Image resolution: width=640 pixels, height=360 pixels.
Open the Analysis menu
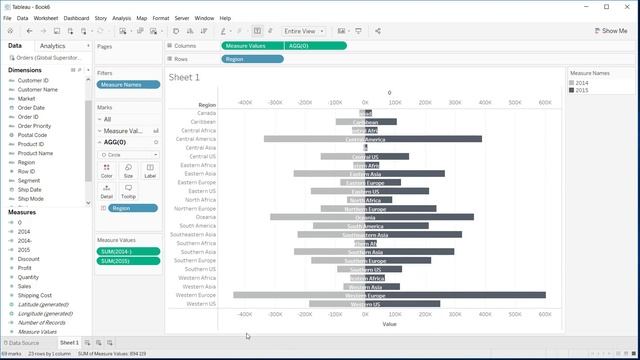tap(122, 18)
